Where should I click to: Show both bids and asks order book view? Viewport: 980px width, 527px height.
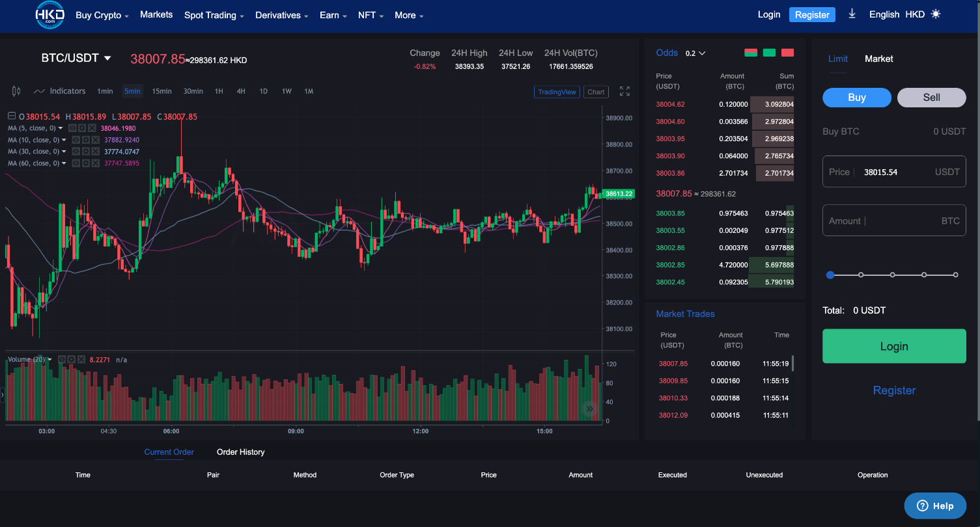tap(750, 53)
